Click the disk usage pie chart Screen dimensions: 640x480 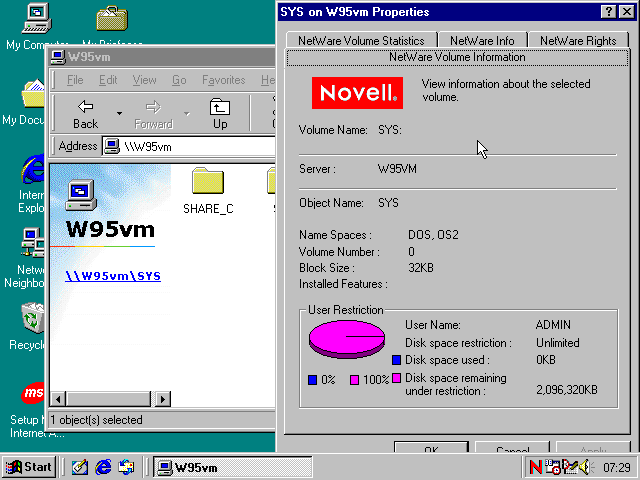tap(347, 340)
